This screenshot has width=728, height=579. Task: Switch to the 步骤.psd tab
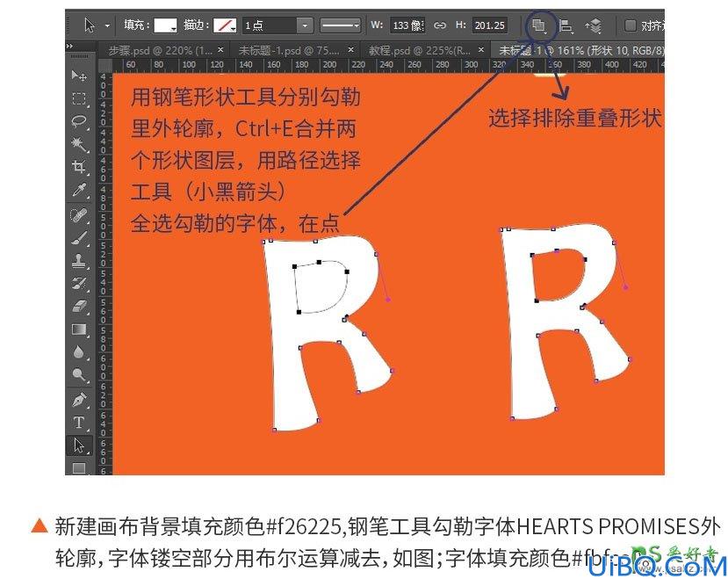coord(160,50)
